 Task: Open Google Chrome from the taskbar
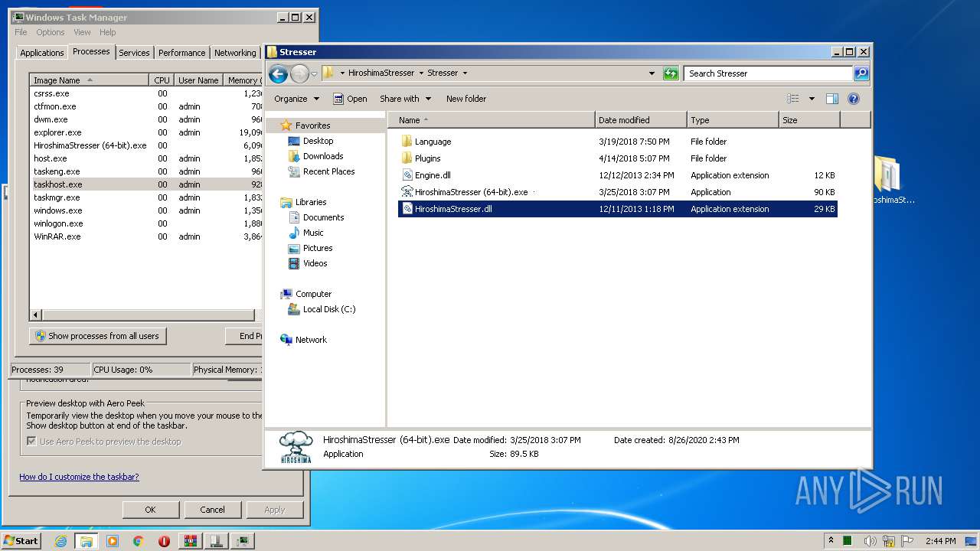138,540
